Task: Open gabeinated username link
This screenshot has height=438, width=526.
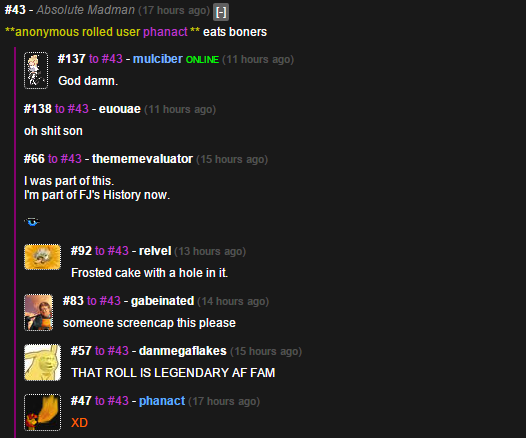Action: tap(162, 301)
